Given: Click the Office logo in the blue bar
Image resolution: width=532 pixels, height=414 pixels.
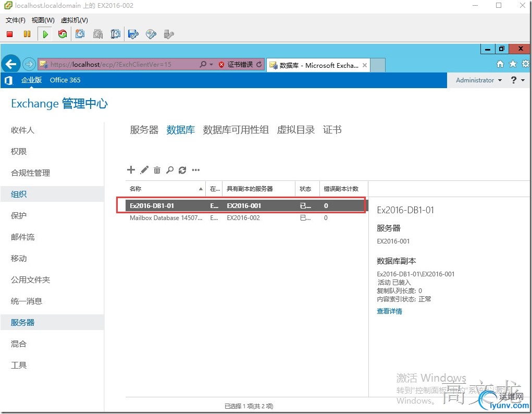Looking at the screenshot, I should pyautogui.click(x=9, y=80).
